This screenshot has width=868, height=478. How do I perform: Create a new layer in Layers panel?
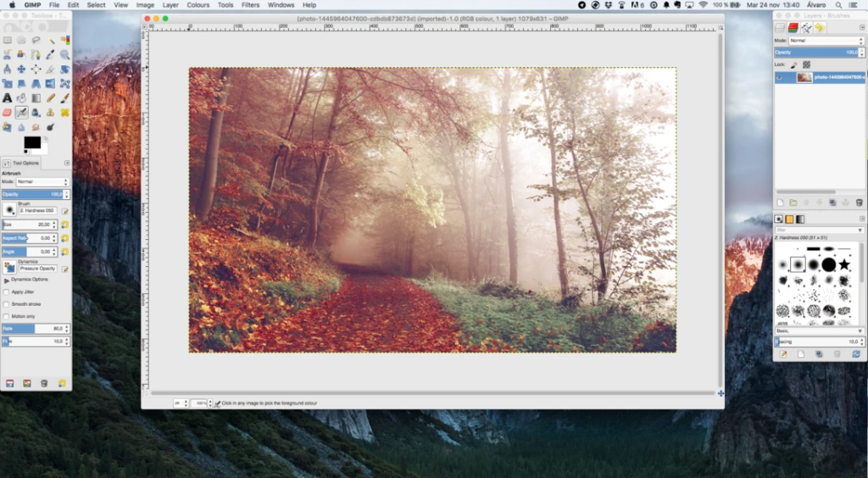click(x=781, y=203)
